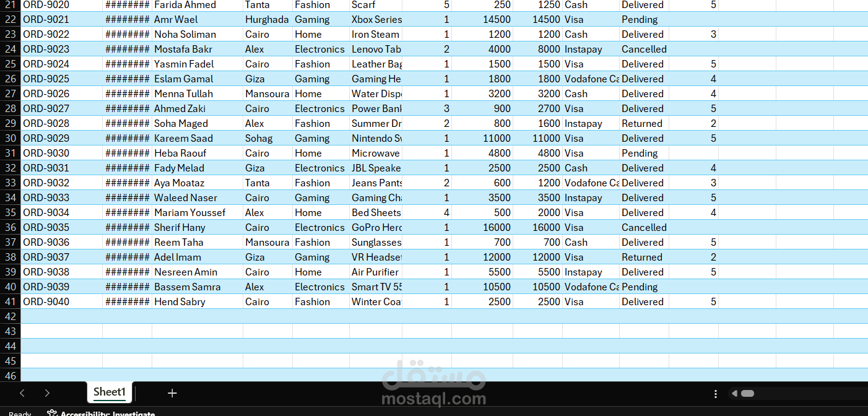The height and width of the screenshot is (416, 868).
Task: Select row header 46
Action: pos(10,375)
